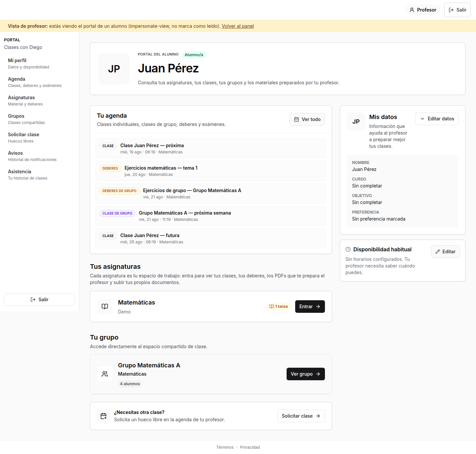Click the 1 tarea badge on Matemáticas
The width and height of the screenshot is (476, 454).
click(279, 307)
